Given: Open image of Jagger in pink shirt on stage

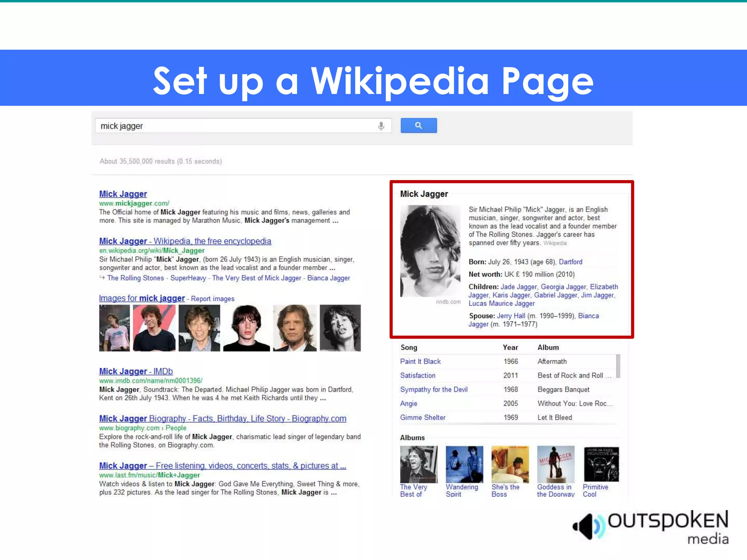Looking at the screenshot, I should click(x=115, y=328).
